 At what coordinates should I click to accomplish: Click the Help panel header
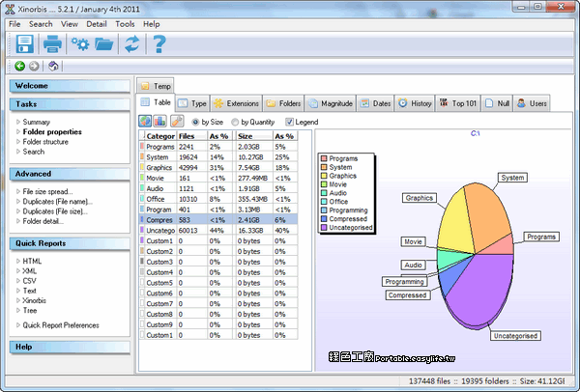pos(70,347)
